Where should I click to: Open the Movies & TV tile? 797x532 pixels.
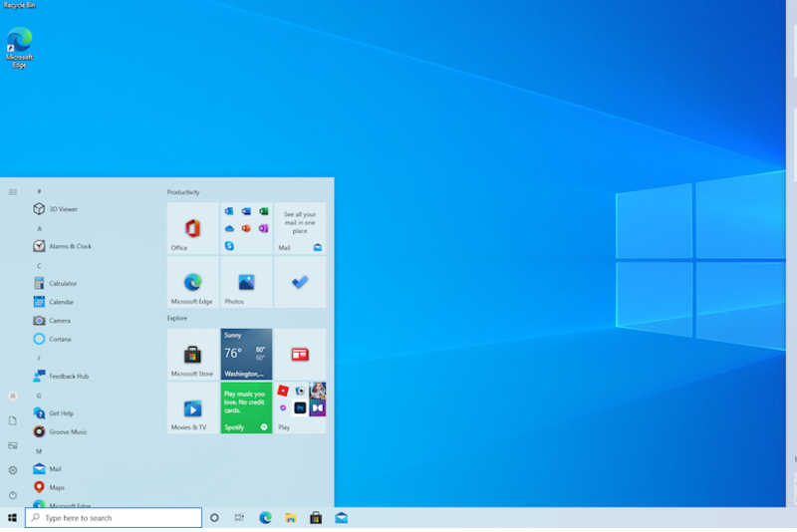point(192,408)
